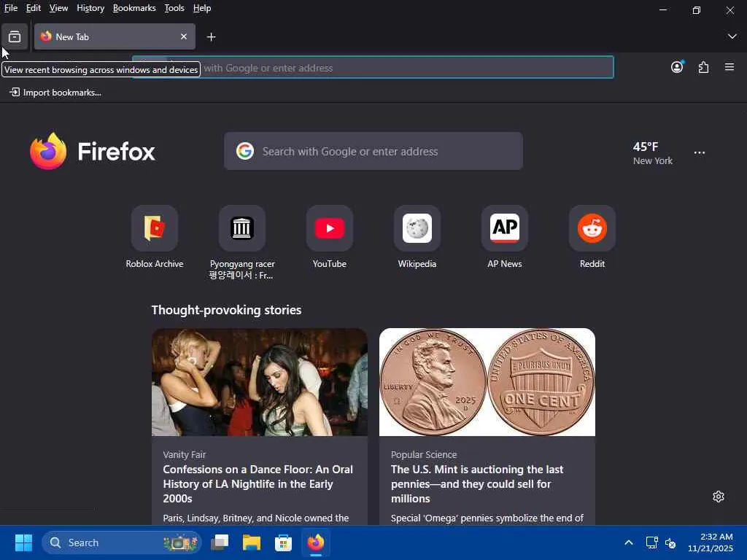Click Import bookmarks link
The width and height of the screenshot is (747, 560).
(55, 93)
